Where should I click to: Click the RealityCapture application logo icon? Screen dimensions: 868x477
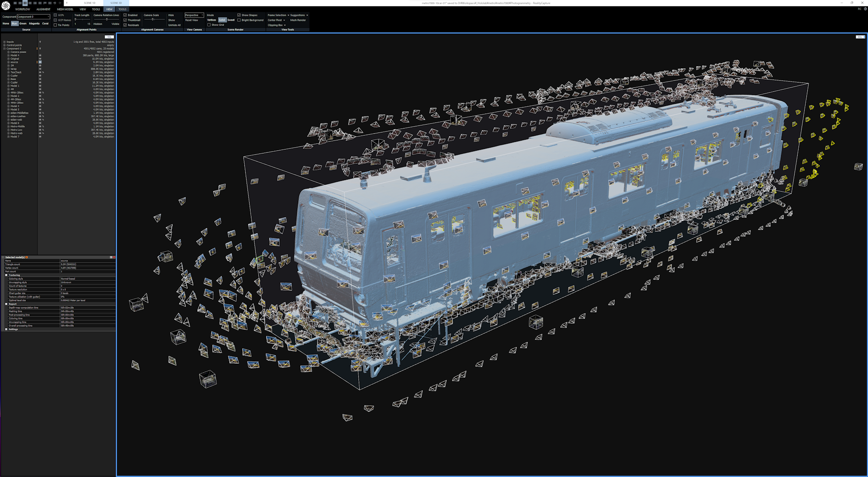pos(6,5)
